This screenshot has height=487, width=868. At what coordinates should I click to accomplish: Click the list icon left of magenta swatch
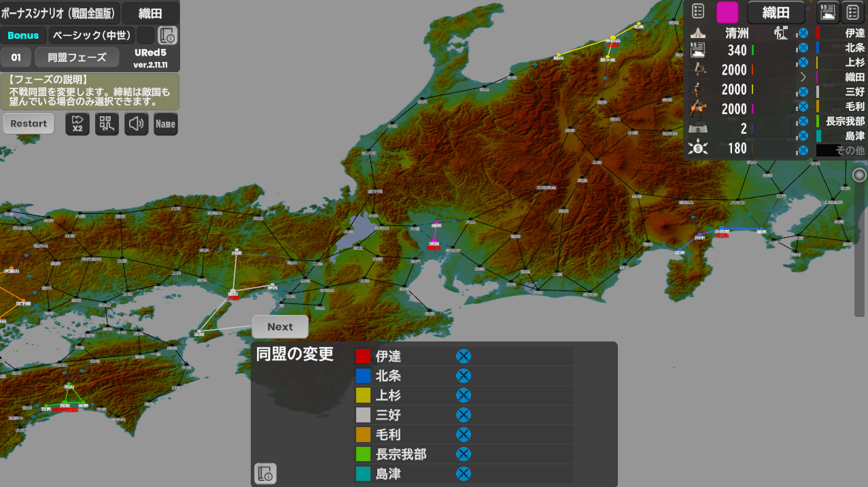tap(698, 12)
